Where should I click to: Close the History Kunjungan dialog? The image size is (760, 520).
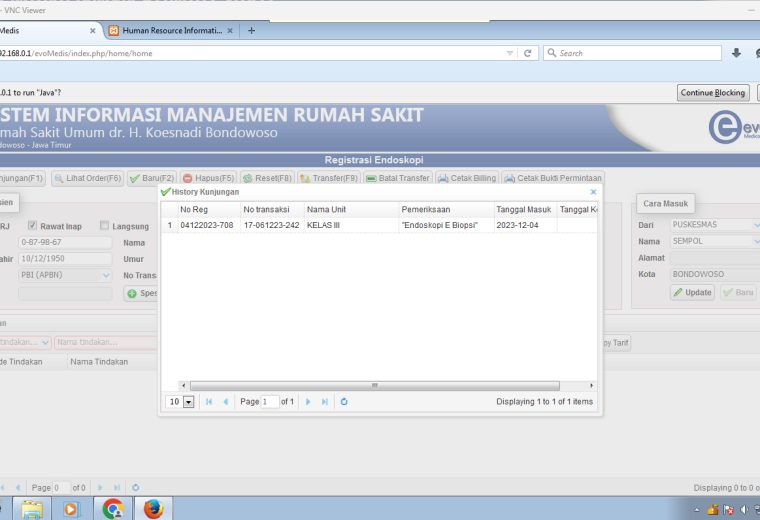(593, 192)
